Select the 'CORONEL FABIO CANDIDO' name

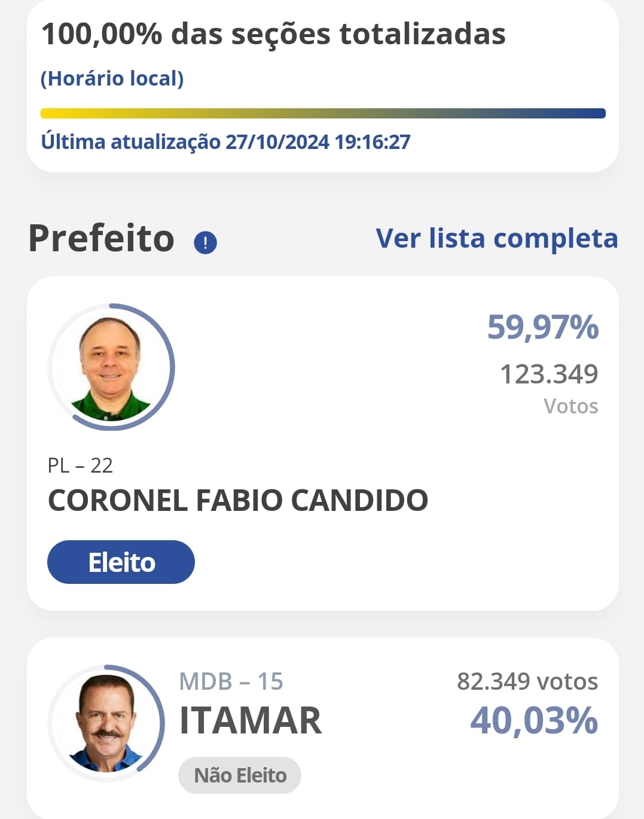238,500
